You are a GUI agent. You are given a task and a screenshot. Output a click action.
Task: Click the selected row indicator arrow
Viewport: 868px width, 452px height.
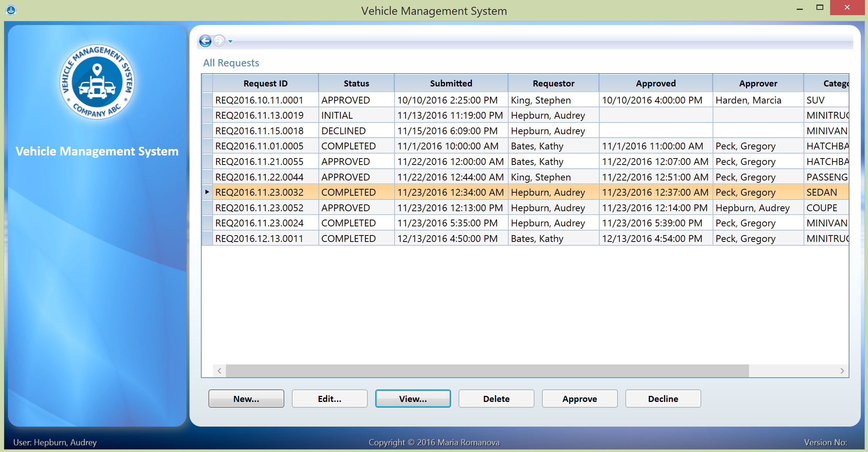(207, 192)
